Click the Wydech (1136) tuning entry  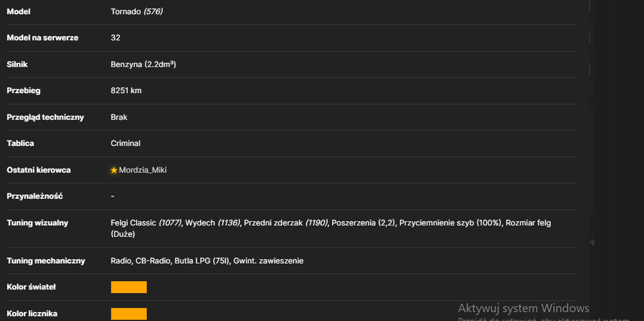(213, 223)
